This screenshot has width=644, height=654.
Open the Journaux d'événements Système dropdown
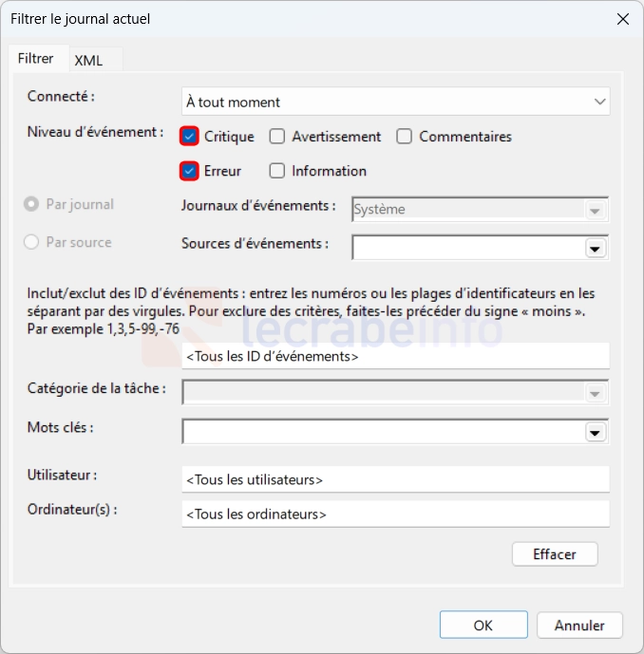coord(480,210)
